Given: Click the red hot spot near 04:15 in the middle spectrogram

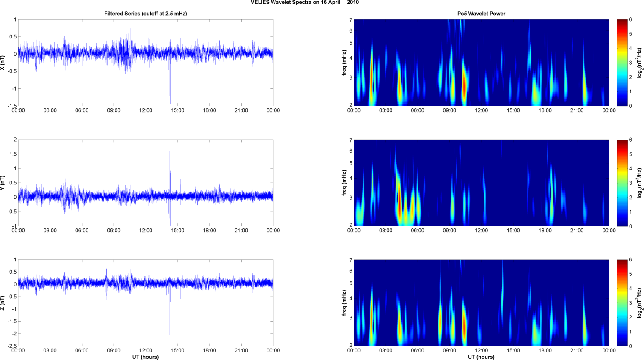Looking at the screenshot, I should pyautogui.click(x=399, y=201).
